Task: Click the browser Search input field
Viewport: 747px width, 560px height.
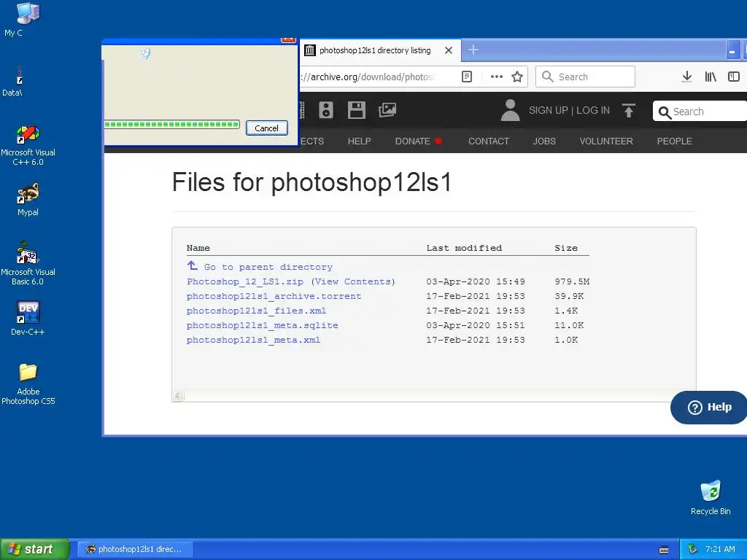Action: (x=586, y=77)
